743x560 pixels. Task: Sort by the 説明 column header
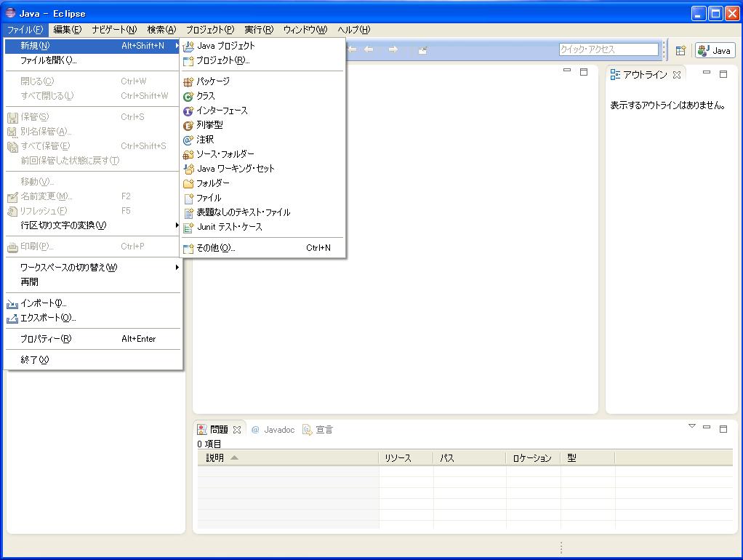(288, 458)
